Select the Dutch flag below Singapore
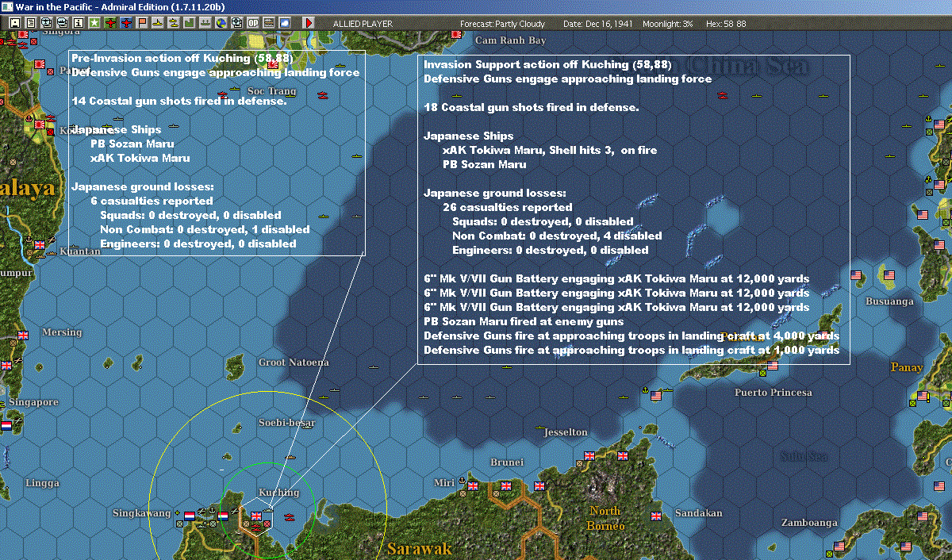Image resolution: width=952 pixels, height=560 pixels. click(x=6, y=425)
